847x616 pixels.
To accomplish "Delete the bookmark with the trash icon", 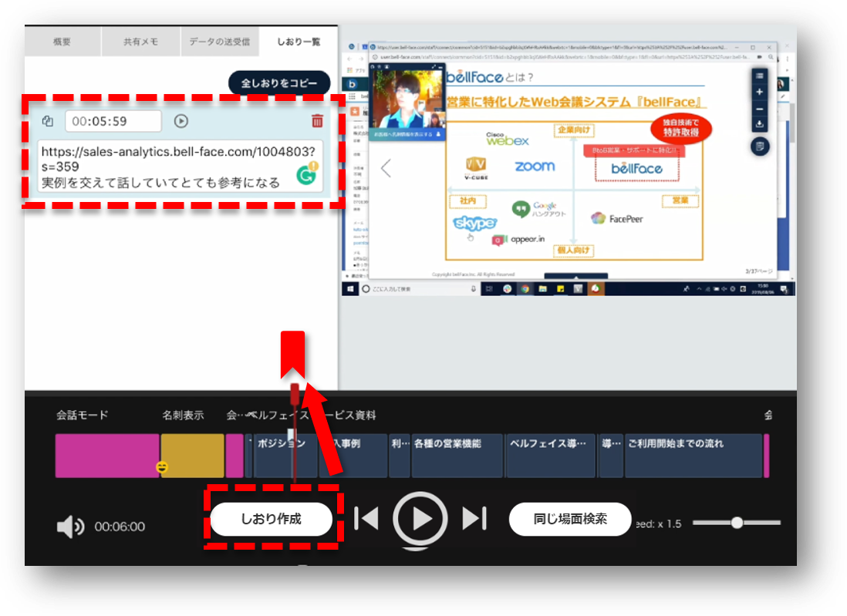I will click(x=317, y=121).
